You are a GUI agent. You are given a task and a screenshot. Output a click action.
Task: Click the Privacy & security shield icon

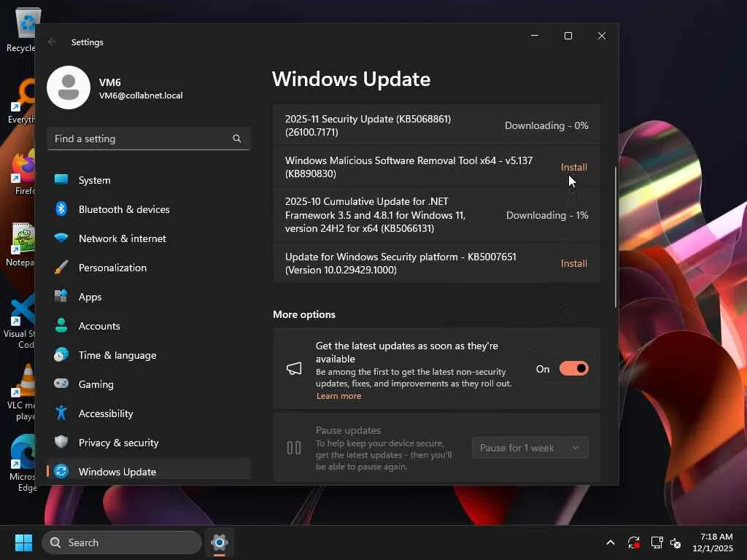[61, 442]
